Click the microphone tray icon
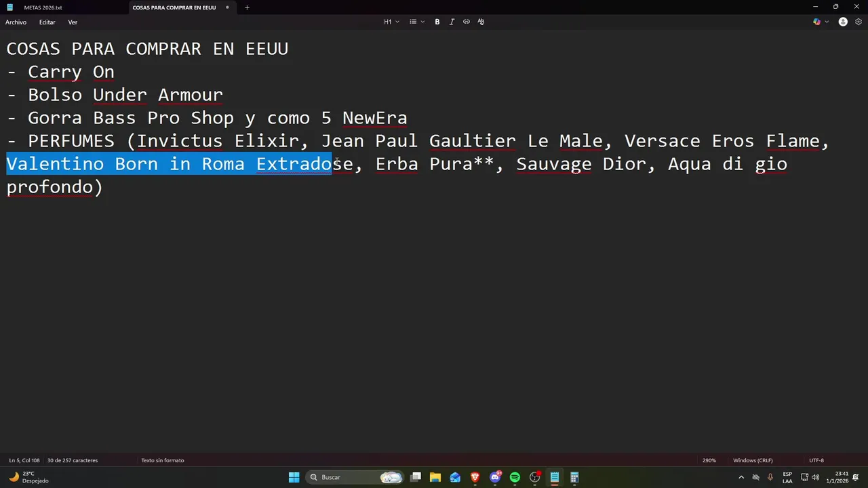The width and height of the screenshot is (868, 488). coord(770,477)
